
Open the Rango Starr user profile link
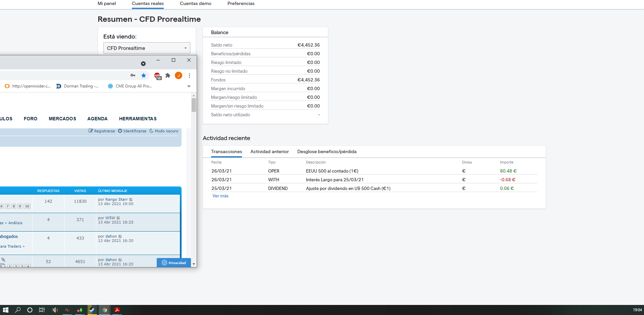coord(116,199)
